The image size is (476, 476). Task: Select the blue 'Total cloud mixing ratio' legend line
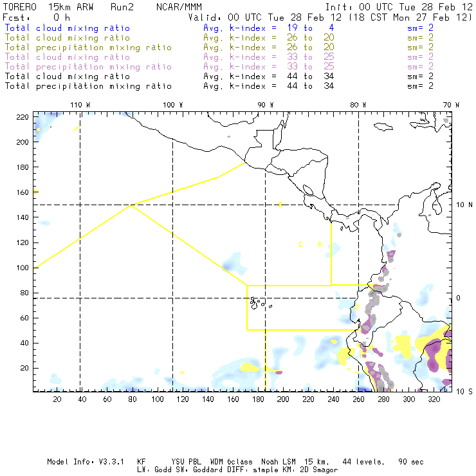(68, 28)
